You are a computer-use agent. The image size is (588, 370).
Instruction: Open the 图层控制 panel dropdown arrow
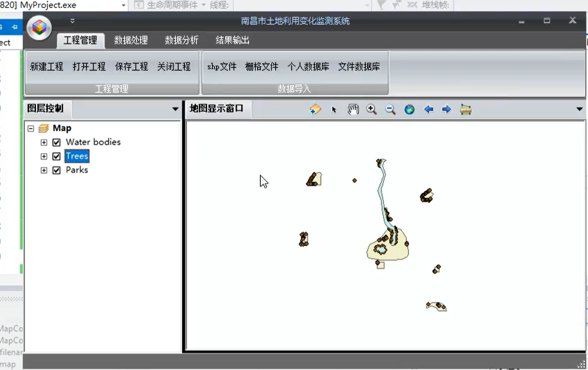pyautogui.click(x=175, y=109)
